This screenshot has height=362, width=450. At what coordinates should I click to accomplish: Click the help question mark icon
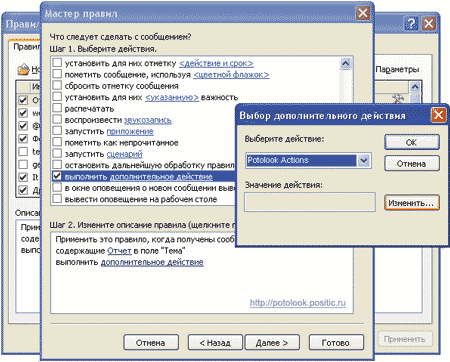tap(411, 24)
